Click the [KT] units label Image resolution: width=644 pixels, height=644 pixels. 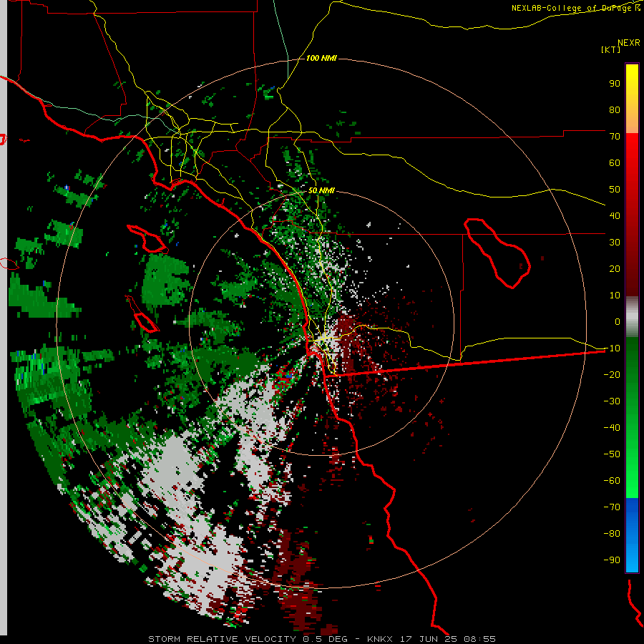click(611, 49)
